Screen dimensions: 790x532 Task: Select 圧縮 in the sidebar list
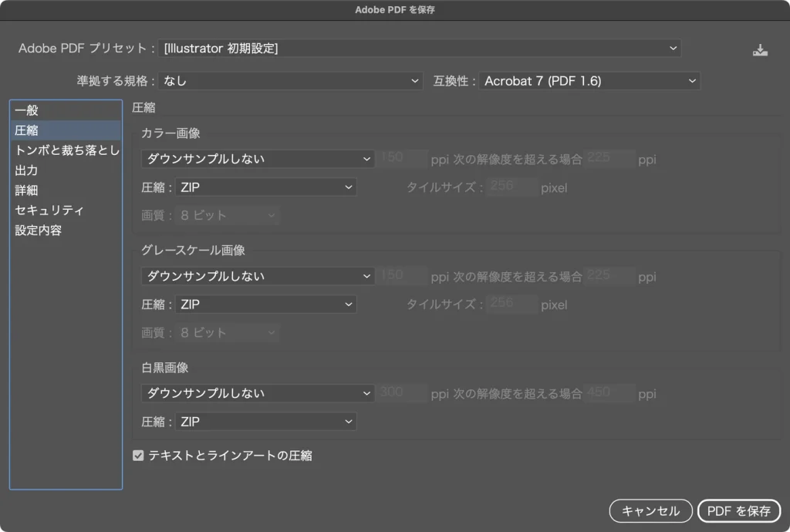[x=66, y=130]
